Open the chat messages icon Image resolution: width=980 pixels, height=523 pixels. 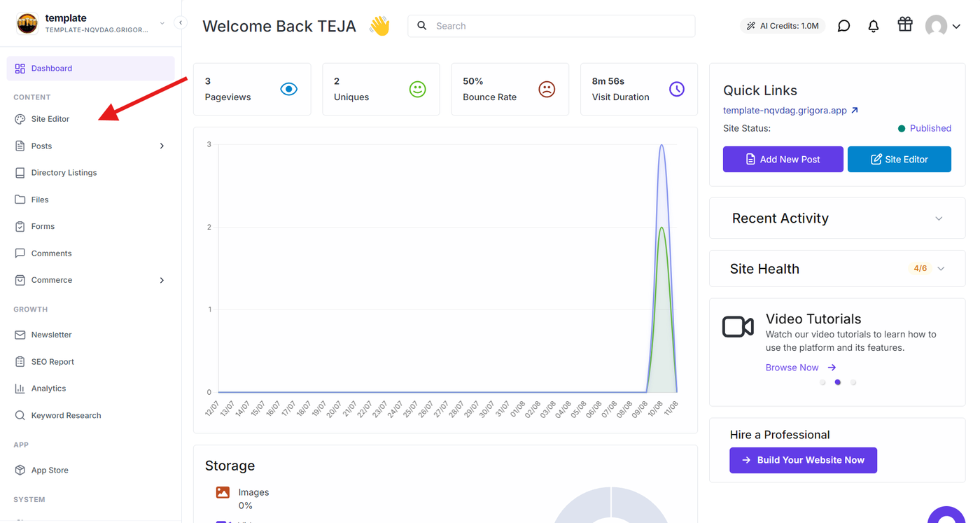[x=844, y=26]
